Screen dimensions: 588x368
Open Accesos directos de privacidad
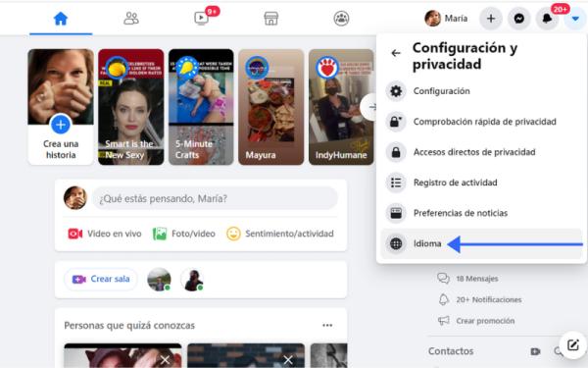(481, 152)
